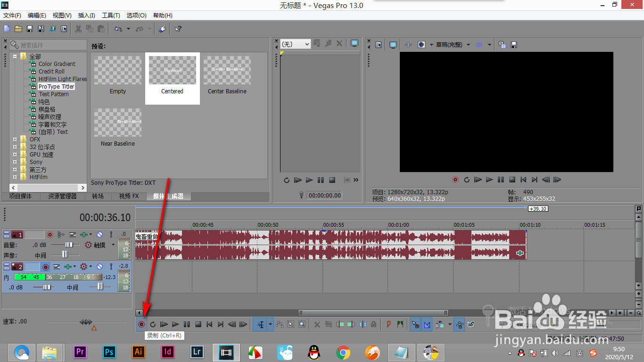The height and width of the screenshot is (362, 644).
Task: Arm track 1 for record
Action: [x=50, y=235]
